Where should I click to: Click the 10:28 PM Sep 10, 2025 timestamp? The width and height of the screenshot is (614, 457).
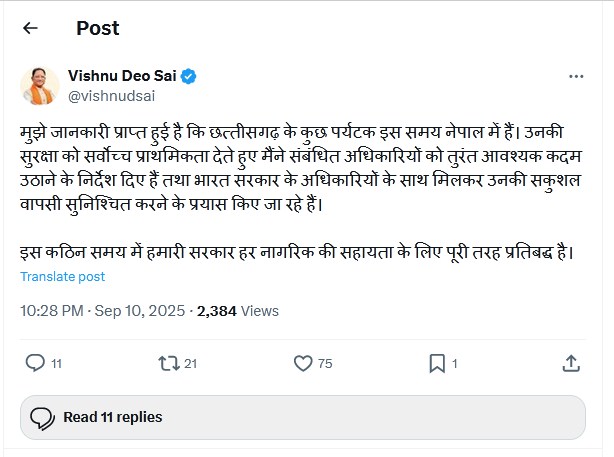pos(102,311)
